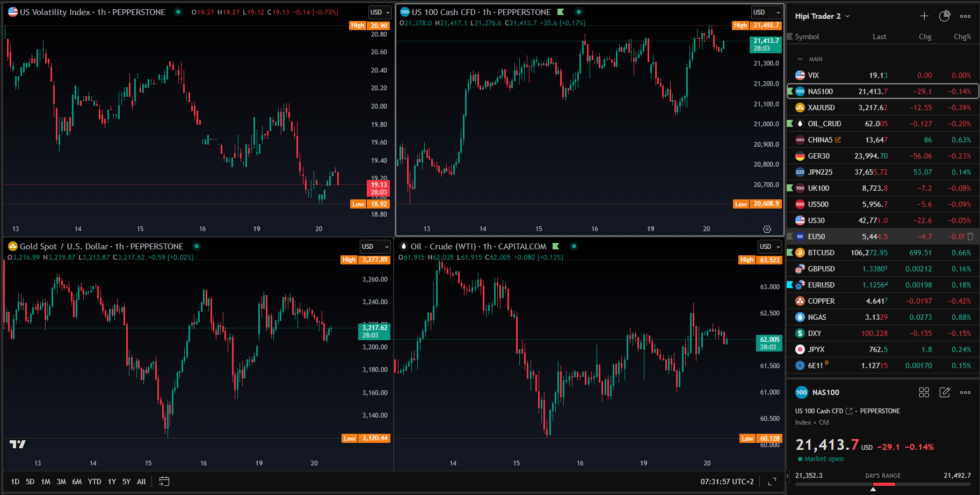Collapse the right sidebar using the edge arrow
The image size is (980, 495).
[x=788, y=475]
